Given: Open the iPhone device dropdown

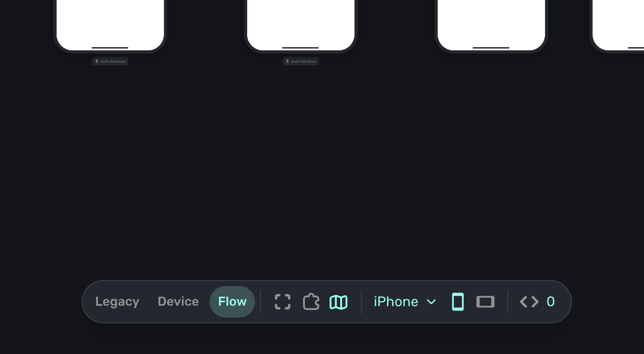Looking at the screenshot, I should pyautogui.click(x=396, y=302).
